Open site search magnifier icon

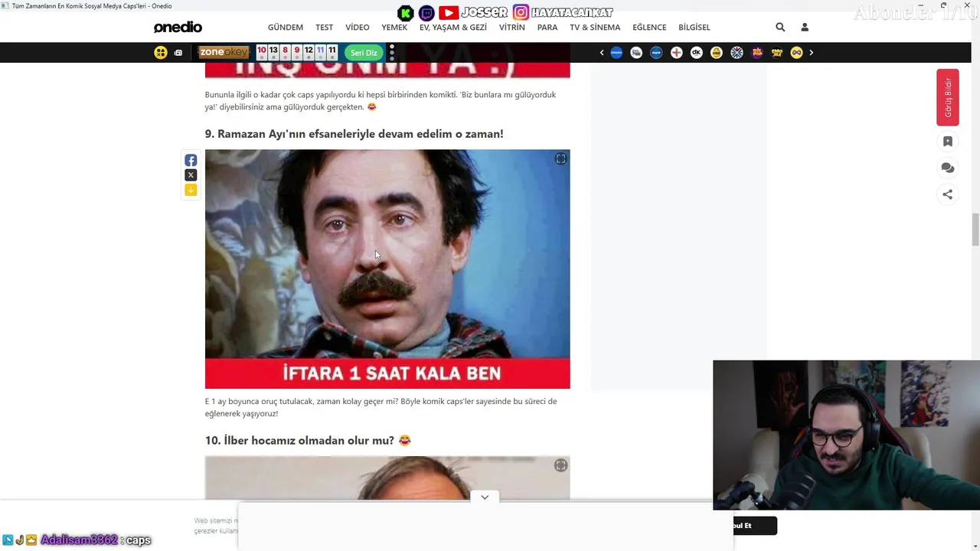click(x=780, y=27)
